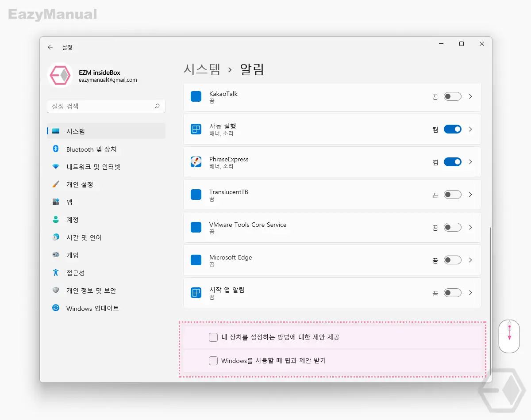531x420 pixels.
Task: Enable VMware Tools Core Service toggle
Action: [453, 227]
